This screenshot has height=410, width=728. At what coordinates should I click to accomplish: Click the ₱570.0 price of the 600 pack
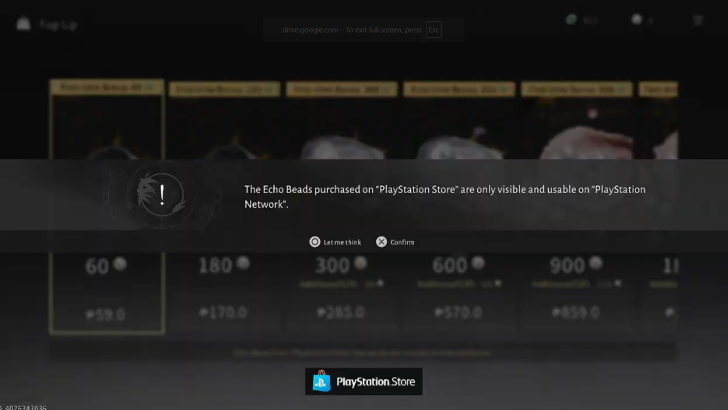pos(458,312)
